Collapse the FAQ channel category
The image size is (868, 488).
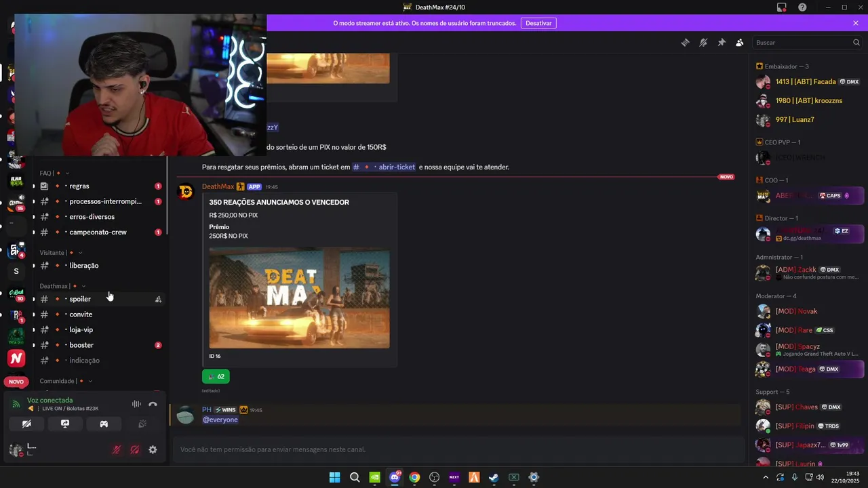point(54,174)
